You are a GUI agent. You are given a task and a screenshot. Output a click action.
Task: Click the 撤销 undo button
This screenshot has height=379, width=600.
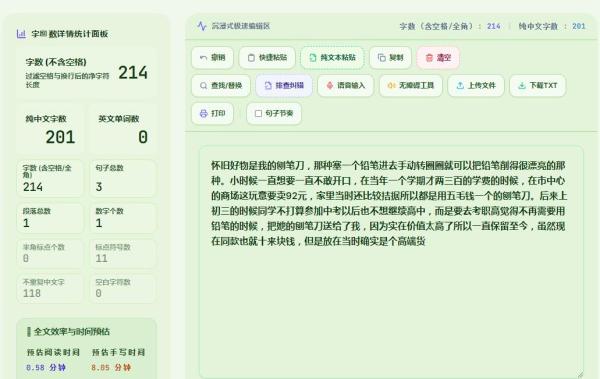(x=212, y=58)
